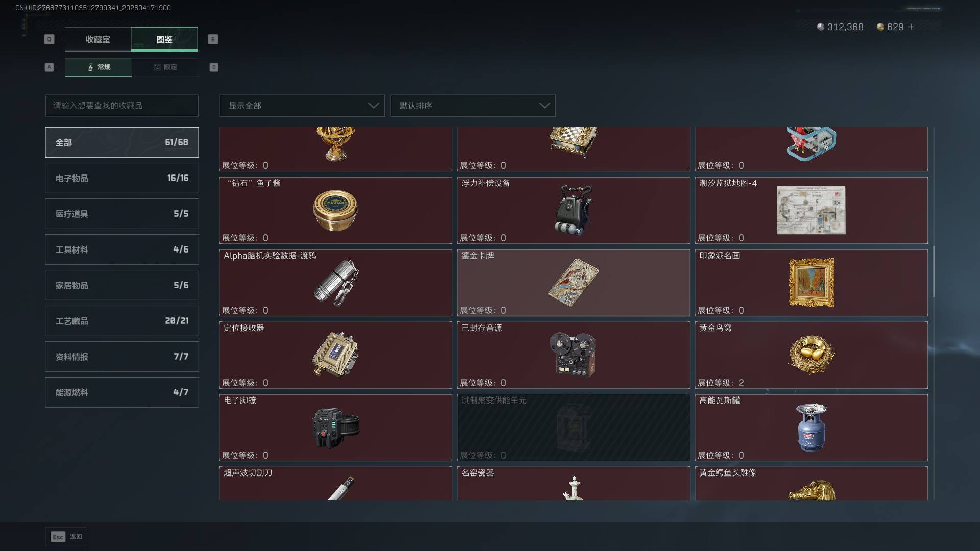Filter by 电子物品 category
The width and height of the screenshot is (980, 551).
[122, 178]
